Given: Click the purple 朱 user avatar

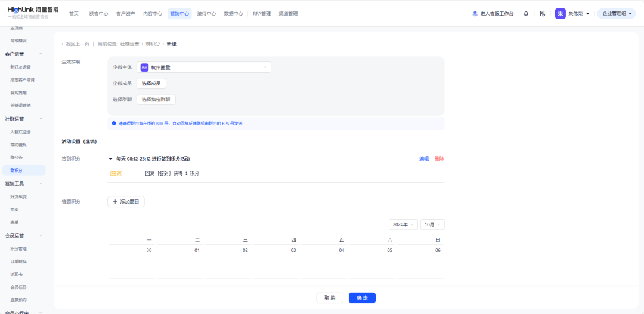Looking at the screenshot, I should [x=560, y=14].
